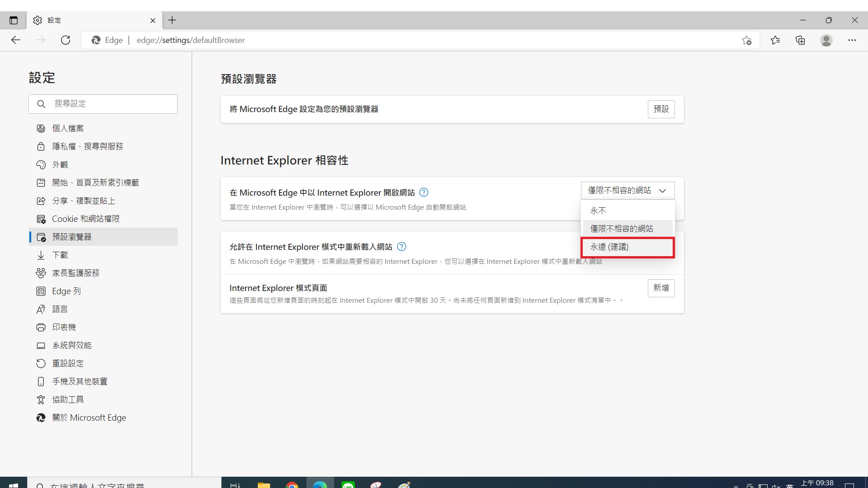Open 個人檔案 settings section
This screenshot has height=488, width=868.
103,128
